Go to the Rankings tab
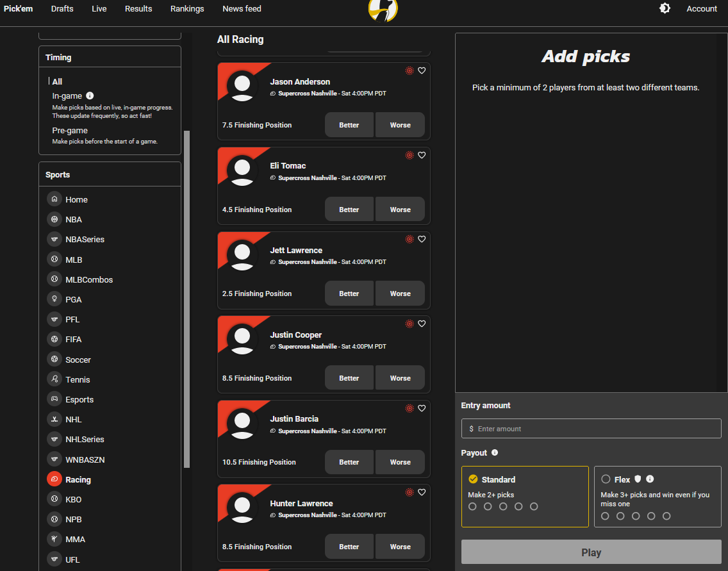Image resolution: width=728 pixels, height=571 pixels. (187, 8)
